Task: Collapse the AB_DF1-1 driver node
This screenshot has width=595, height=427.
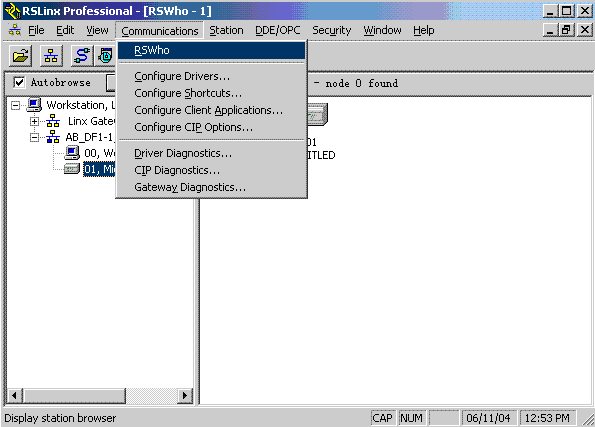Action: (34, 137)
